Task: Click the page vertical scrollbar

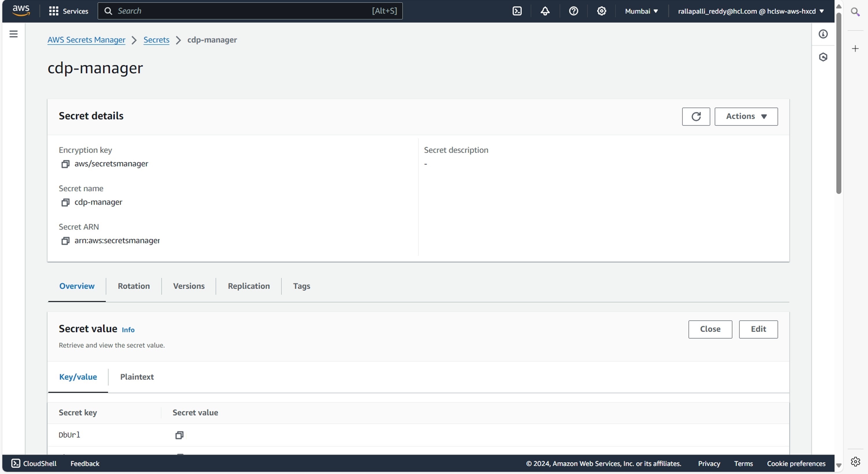Action: pyautogui.click(x=838, y=101)
